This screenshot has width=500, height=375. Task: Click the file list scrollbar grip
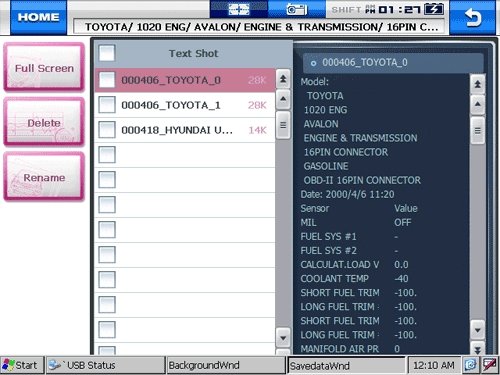[283, 125]
